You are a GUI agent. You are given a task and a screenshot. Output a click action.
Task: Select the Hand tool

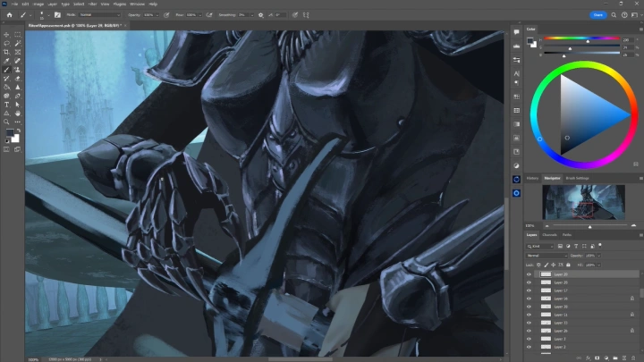(x=18, y=114)
